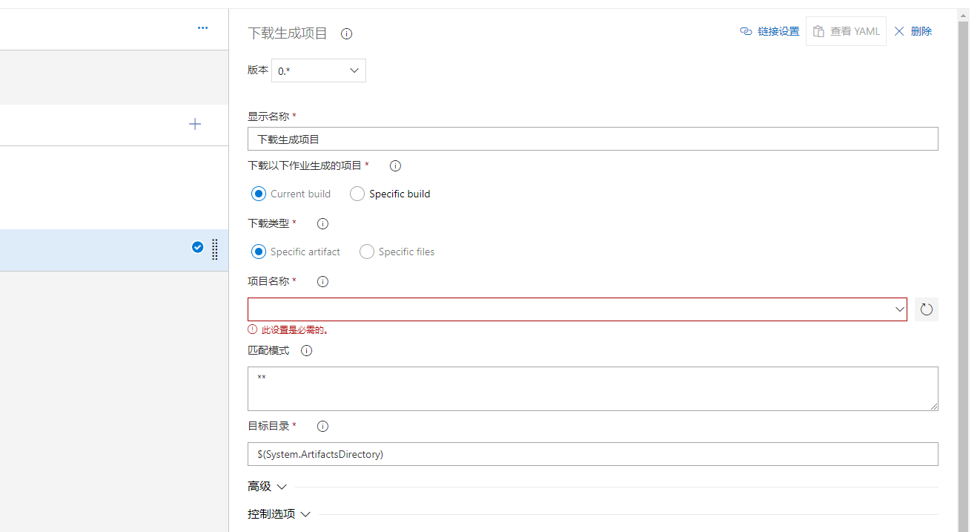Expand the 高级 advanced section

267,487
